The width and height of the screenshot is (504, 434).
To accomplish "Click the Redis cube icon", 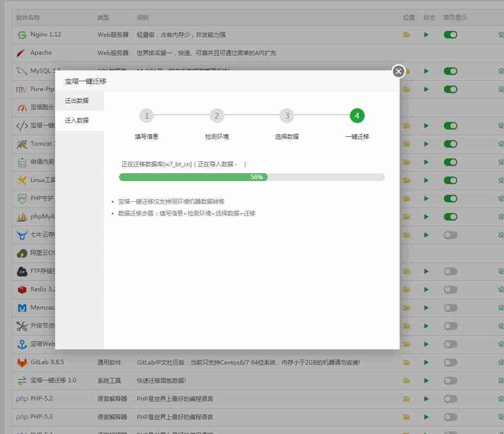I will [22, 289].
